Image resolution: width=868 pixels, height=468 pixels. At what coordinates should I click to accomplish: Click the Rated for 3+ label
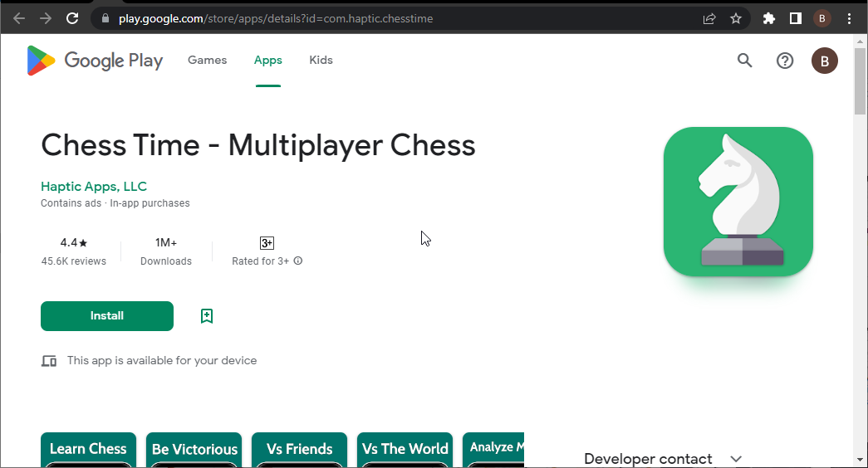point(260,261)
